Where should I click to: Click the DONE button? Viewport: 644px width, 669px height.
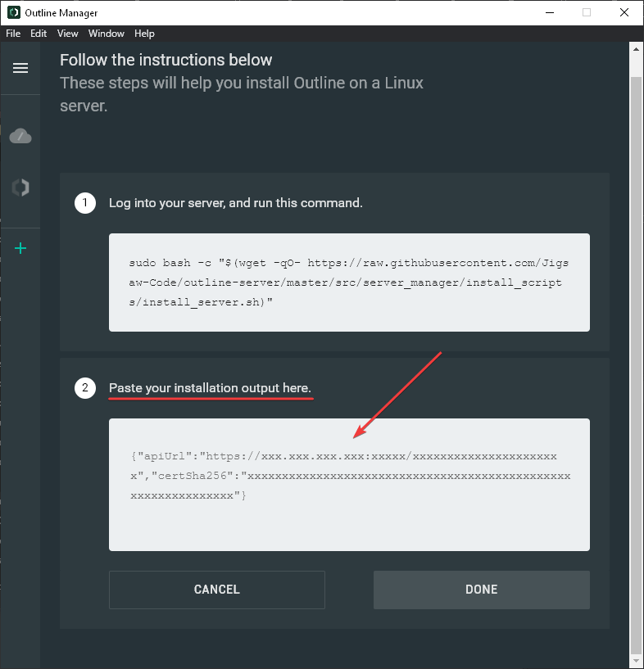click(x=482, y=590)
